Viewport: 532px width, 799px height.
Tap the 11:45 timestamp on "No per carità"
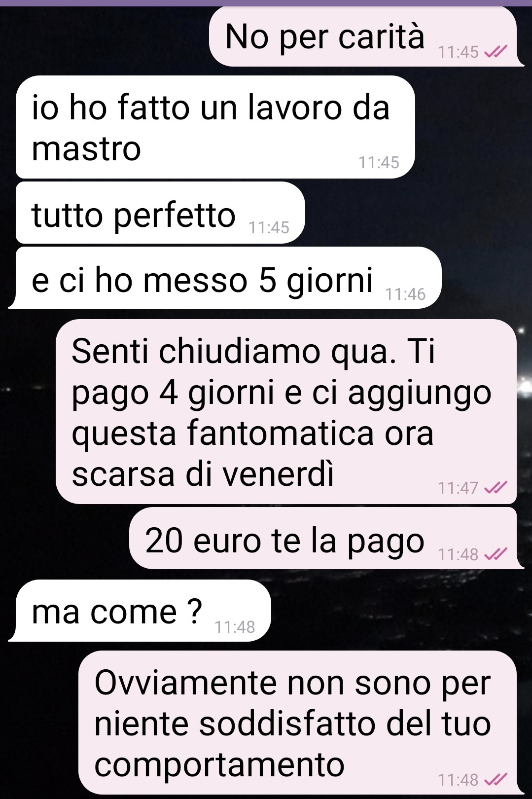coord(458,51)
